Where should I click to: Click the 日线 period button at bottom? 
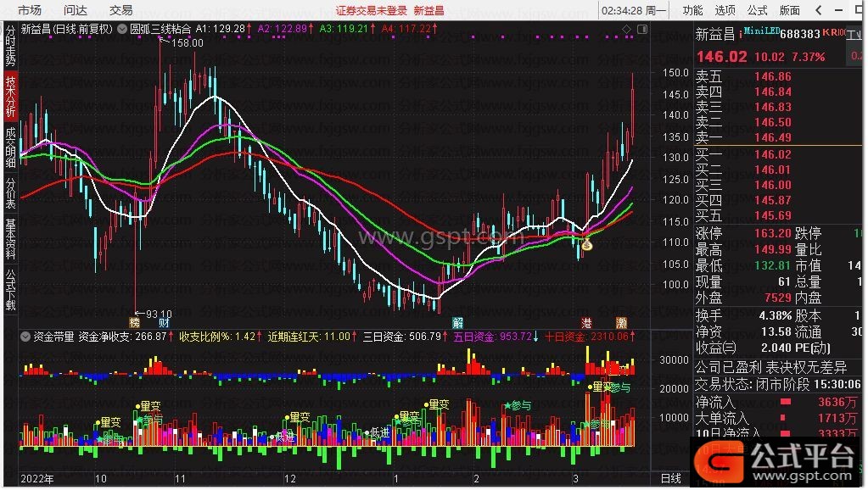coord(671,478)
